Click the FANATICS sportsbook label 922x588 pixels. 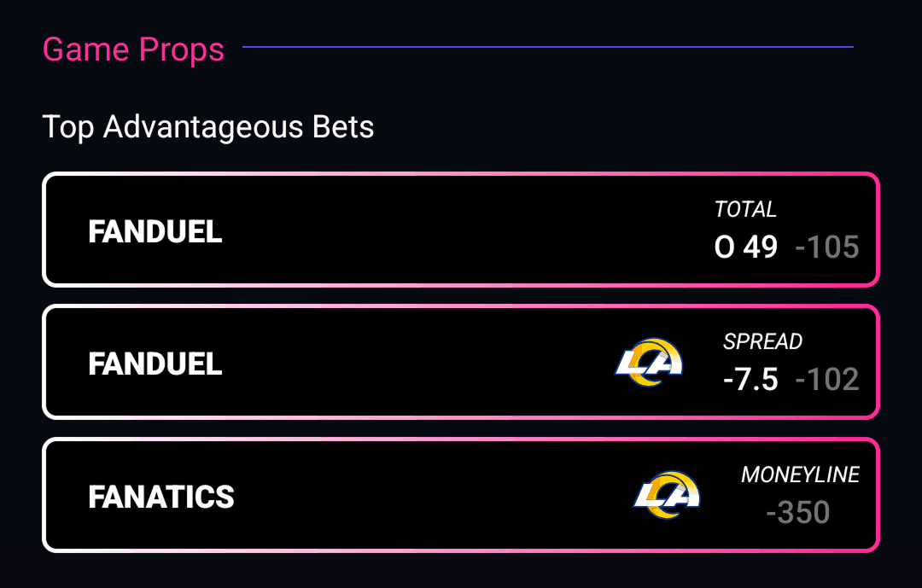point(161,497)
